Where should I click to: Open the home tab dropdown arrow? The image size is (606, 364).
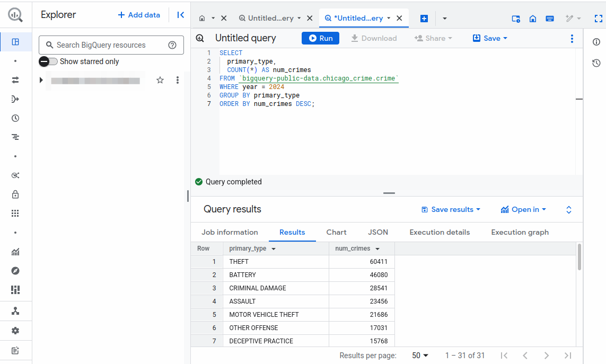coord(213,18)
